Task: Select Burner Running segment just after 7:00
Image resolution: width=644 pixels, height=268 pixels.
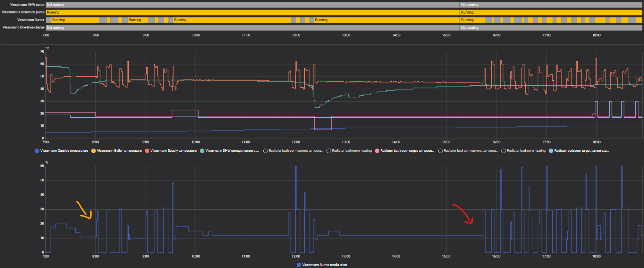Action: point(75,20)
